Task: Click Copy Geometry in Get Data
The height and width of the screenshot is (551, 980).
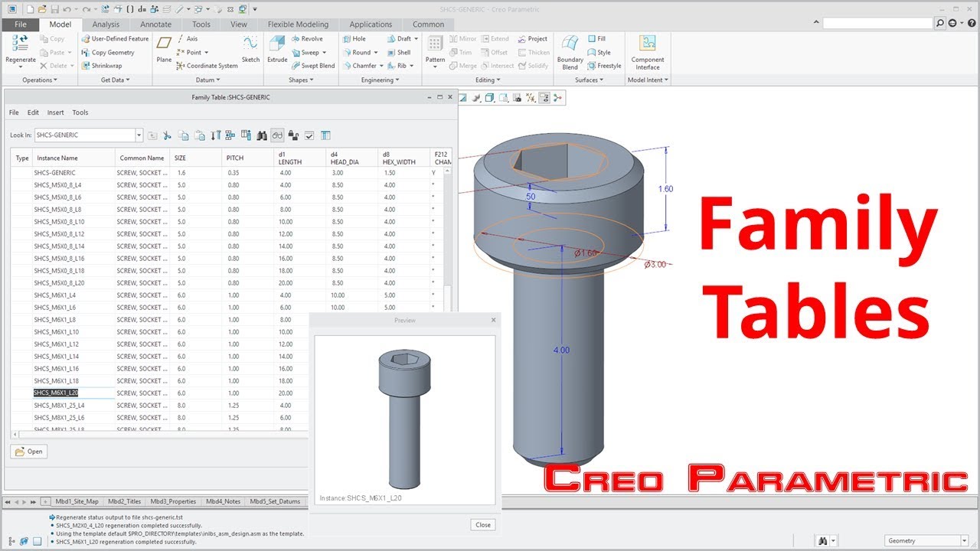Action: (x=107, y=52)
